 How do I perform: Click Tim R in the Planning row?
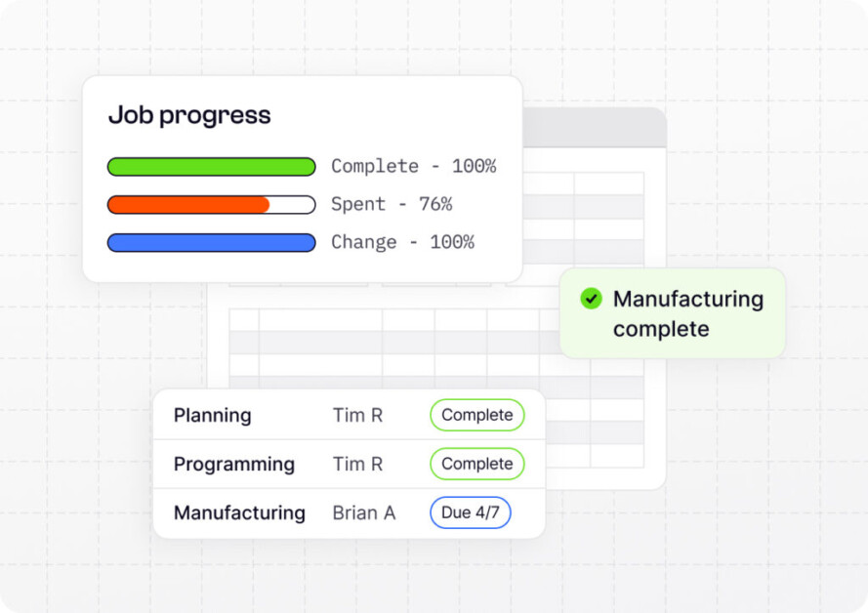pos(357,415)
